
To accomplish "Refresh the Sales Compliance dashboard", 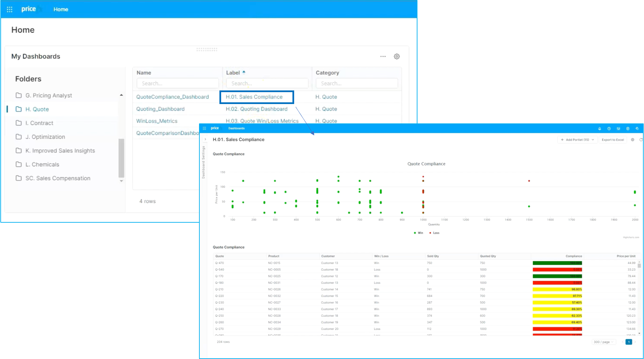I will pos(641,140).
